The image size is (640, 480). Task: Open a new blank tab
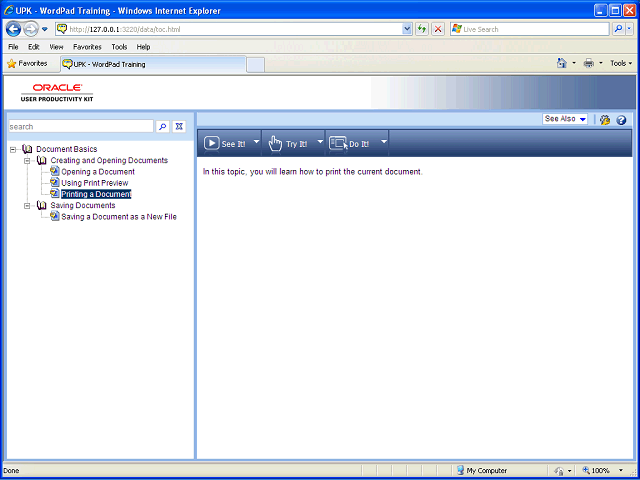click(256, 65)
